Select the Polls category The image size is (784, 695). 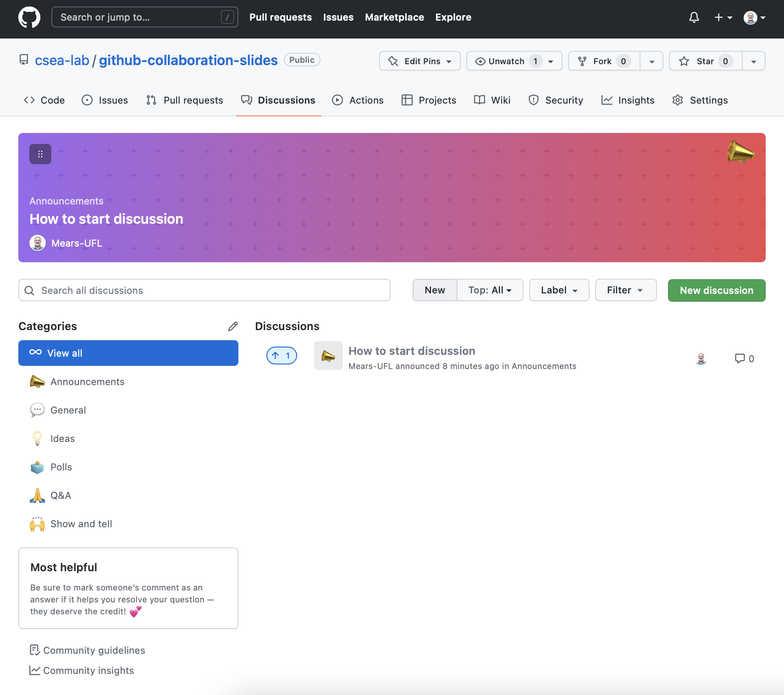pos(61,467)
